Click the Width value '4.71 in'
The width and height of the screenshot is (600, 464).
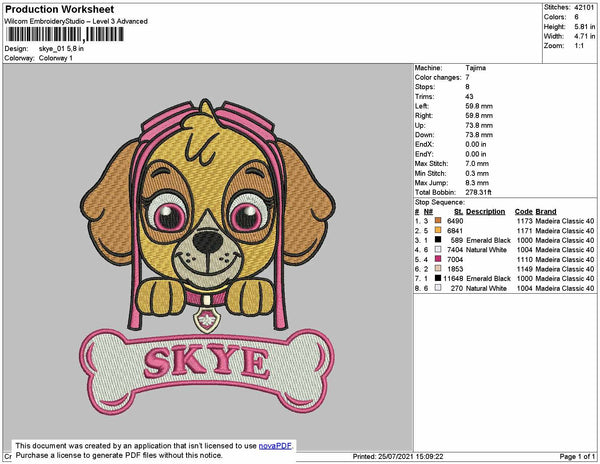584,36
